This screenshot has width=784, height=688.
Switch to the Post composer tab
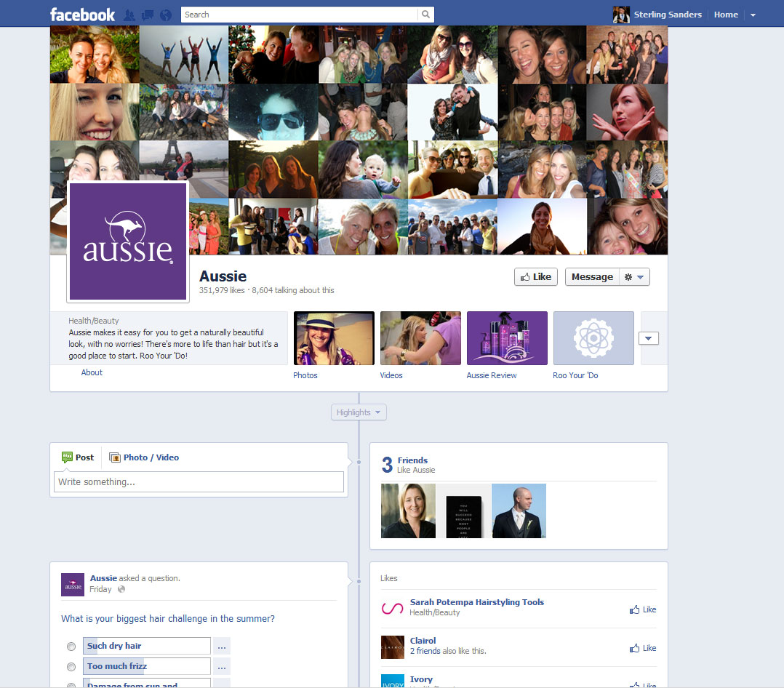pos(78,457)
